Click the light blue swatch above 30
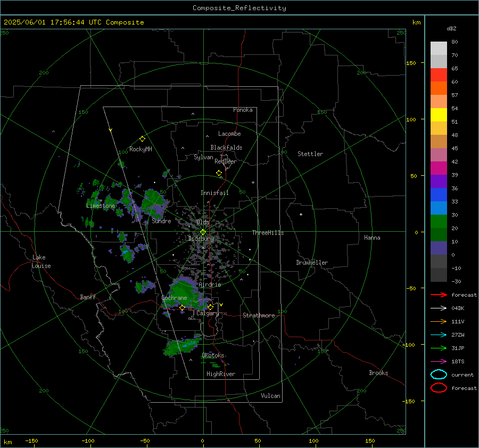Image resolution: width=479 pixels, height=448 pixels. (x=439, y=208)
